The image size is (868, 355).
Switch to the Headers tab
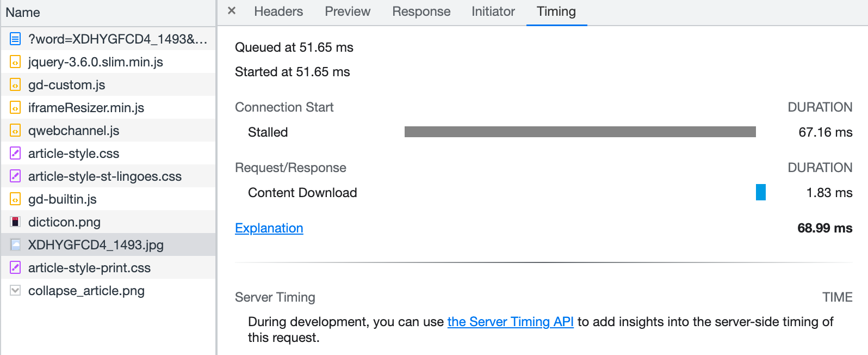[x=278, y=11]
